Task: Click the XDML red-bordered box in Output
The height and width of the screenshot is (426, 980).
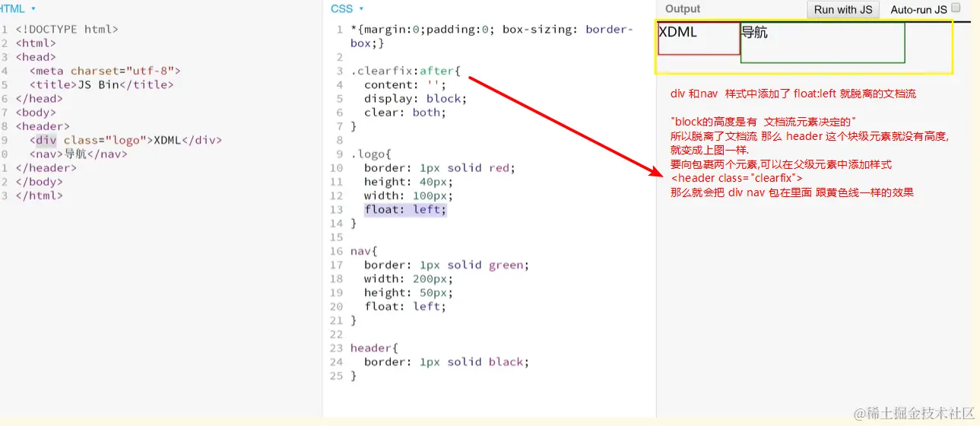Action: pos(699,39)
